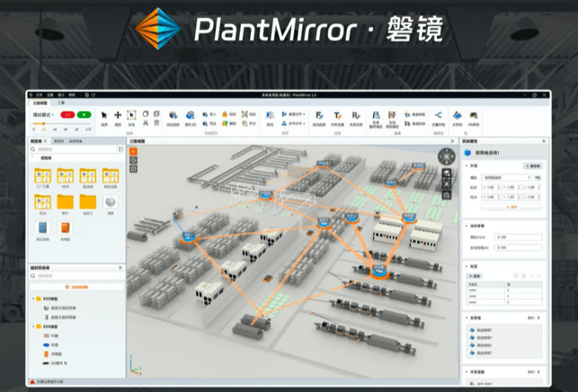Activate the dashed box selection tool
Image resolution: width=578 pixels, height=392 pixels.
[131, 115]
